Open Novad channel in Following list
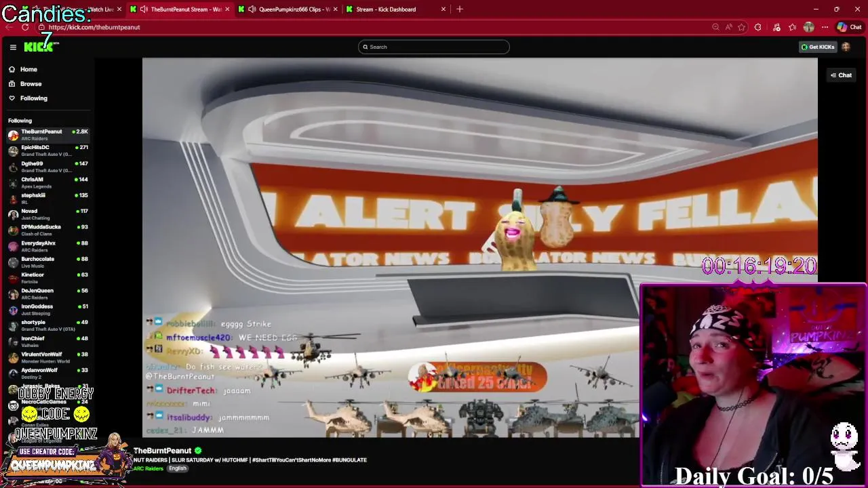This screenshot has width=868, height=488. point(47,214)
